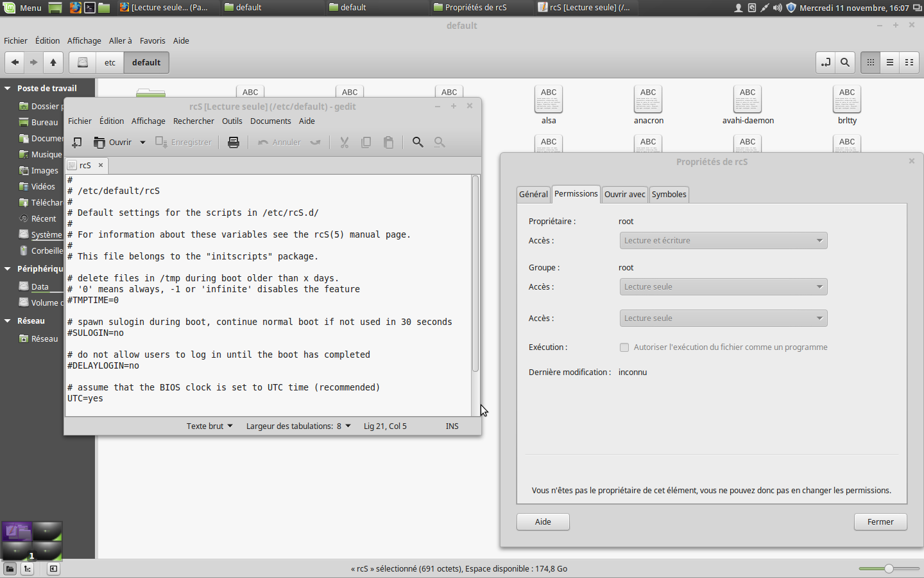Click the gedit Annuler undo button
The width and height of the screenshot is (924, 578).
pos(279,142)
